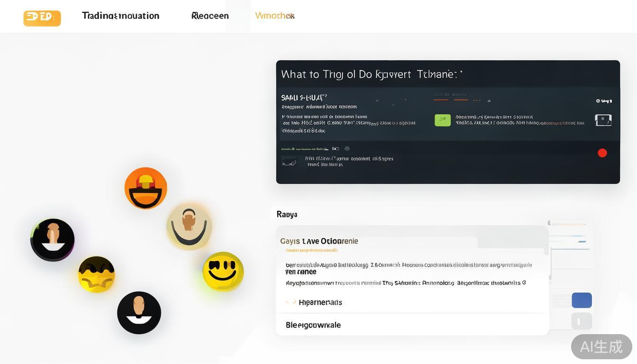
Task: Select the yellow mustache face avatar
Action: [97, 274]
